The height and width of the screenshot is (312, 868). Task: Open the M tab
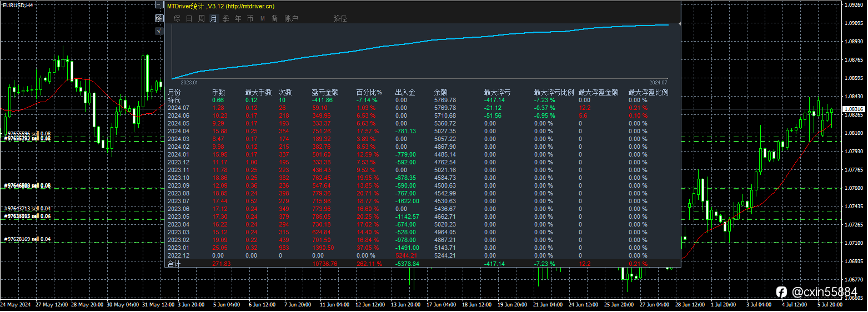point(263,18)
